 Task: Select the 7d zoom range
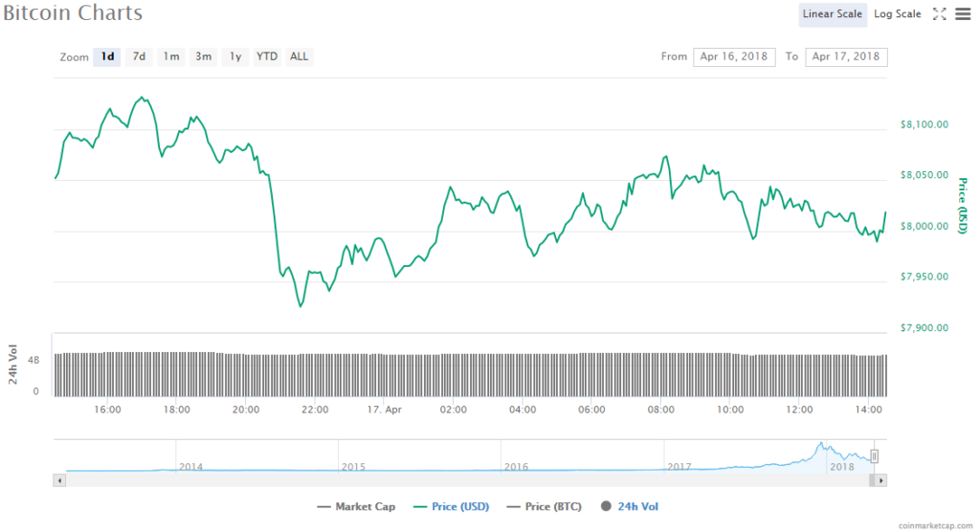click(139, 56)
